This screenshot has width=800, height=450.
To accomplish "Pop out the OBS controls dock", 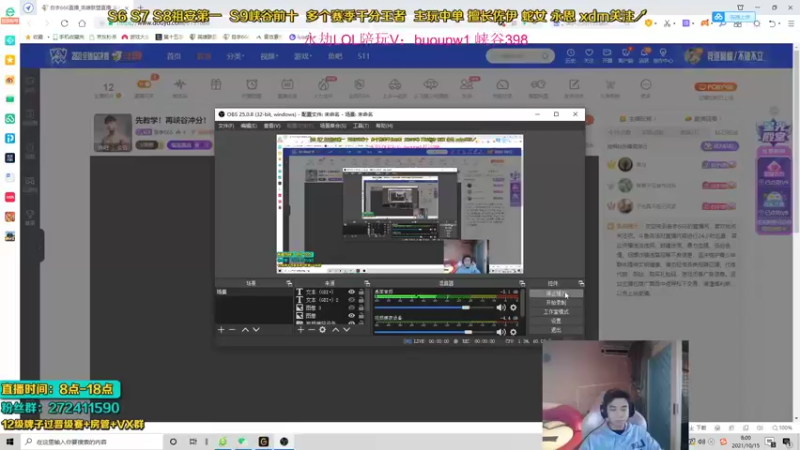I will 581,283.
